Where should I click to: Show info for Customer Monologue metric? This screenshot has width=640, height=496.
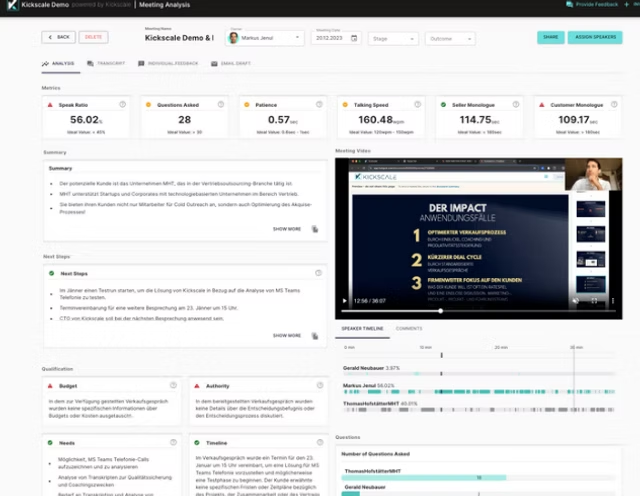coord(614,105)
